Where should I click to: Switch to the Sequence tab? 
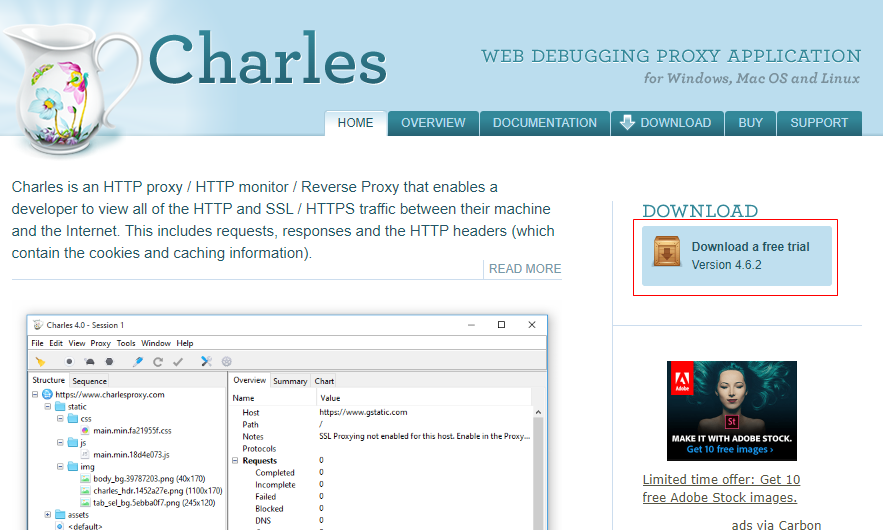89,381
